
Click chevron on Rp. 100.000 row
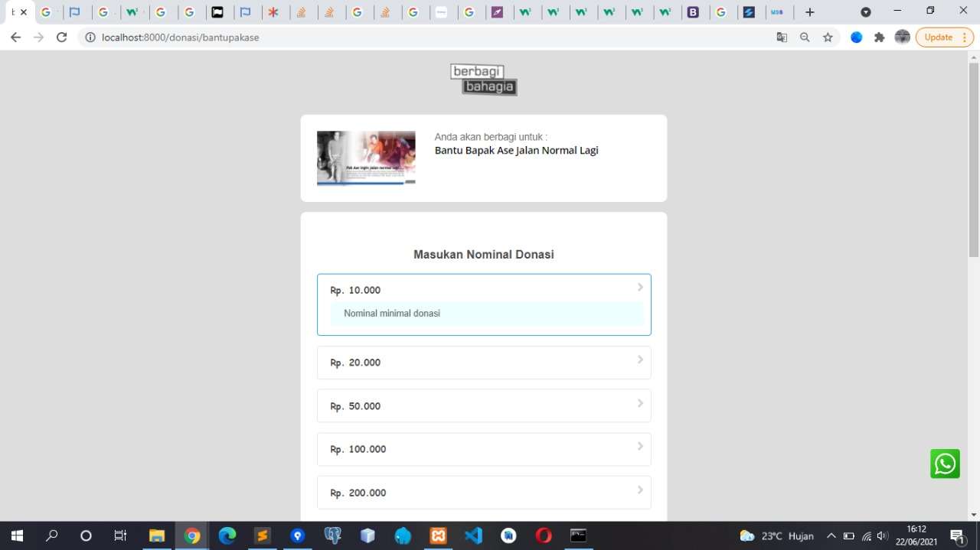pyautogui.click(x=640, y=446)
